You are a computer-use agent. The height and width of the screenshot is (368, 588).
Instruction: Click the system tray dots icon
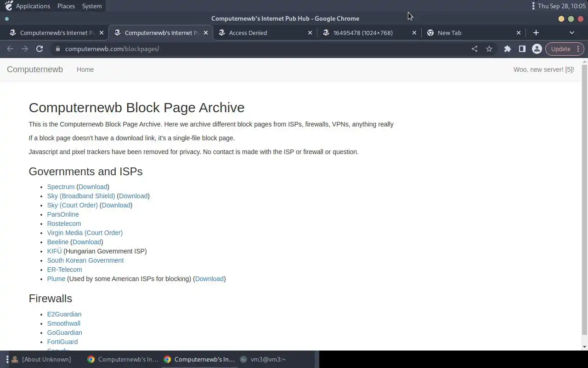pyautogui.click(x=533, y=6)
